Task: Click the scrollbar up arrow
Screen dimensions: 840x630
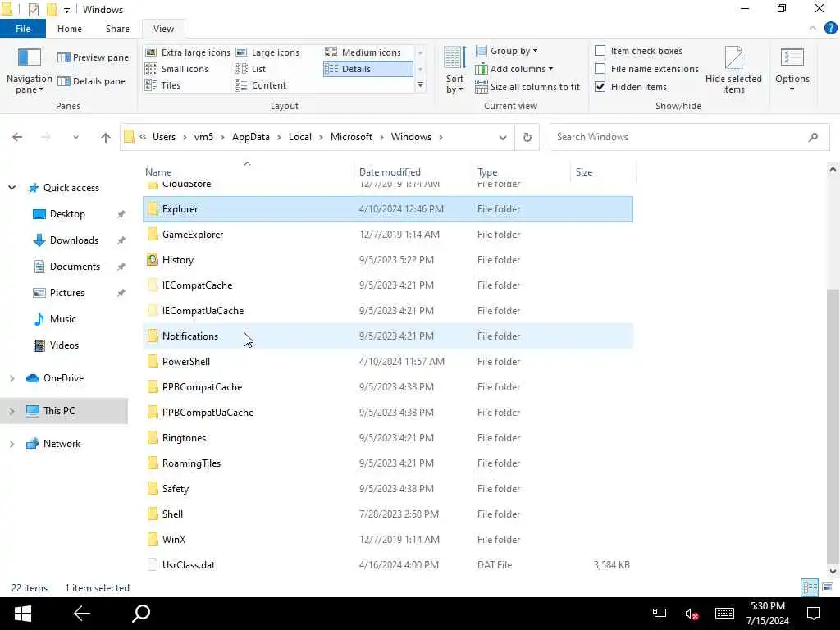Action: (x=832, y=170)
